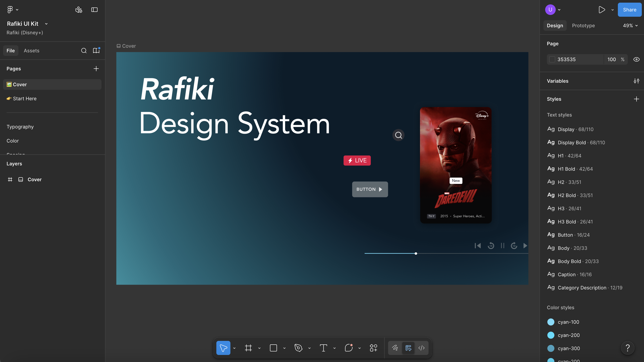Open Figma main menu chevron
Image resolution: width=644 pixels, height=362 pixels.
point(17,10)
